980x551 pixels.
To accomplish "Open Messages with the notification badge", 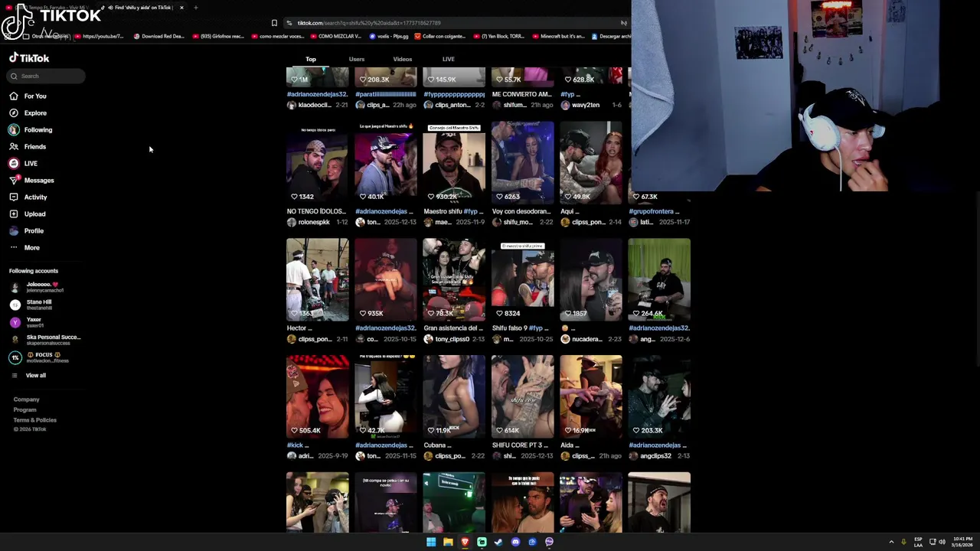I will click(31, 180).
